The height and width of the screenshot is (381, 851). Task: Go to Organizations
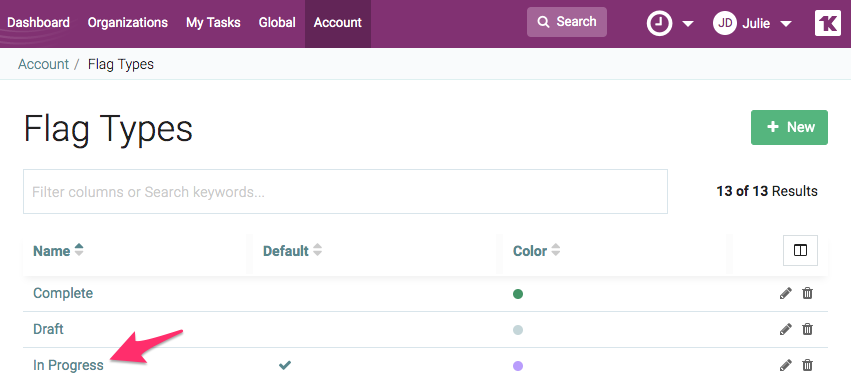point(128,23)
